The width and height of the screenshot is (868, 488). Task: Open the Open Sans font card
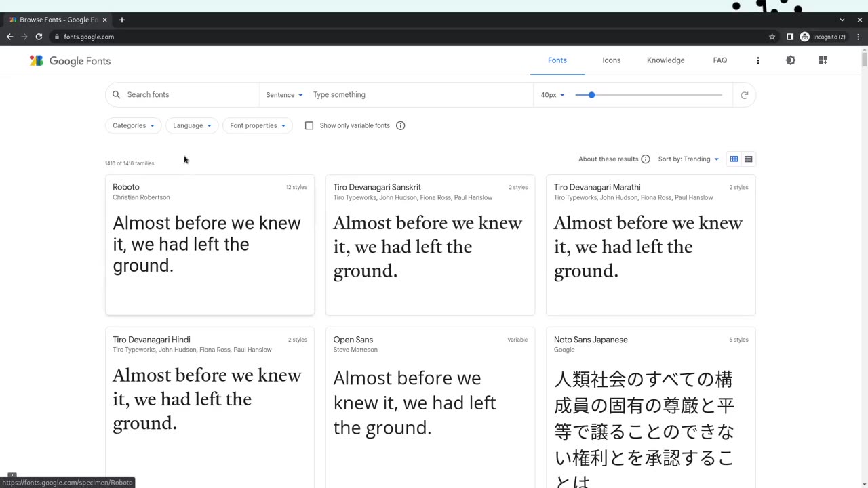point(430,407)
